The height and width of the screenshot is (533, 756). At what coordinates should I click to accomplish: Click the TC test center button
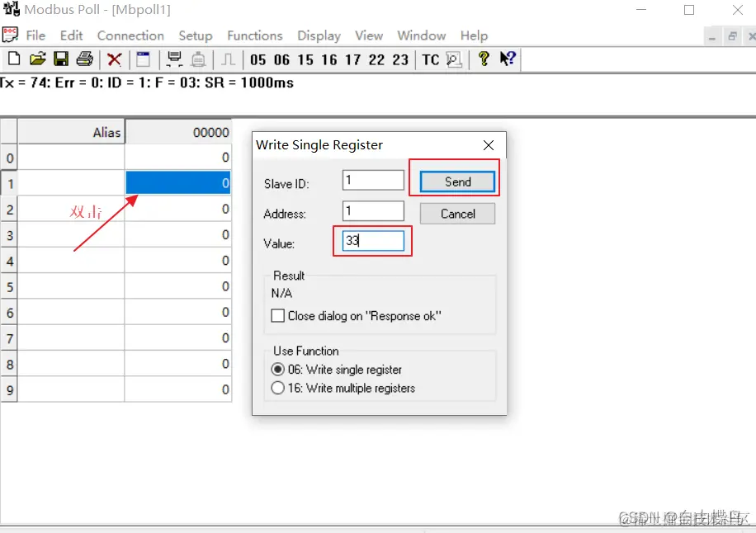click(431, 59)
